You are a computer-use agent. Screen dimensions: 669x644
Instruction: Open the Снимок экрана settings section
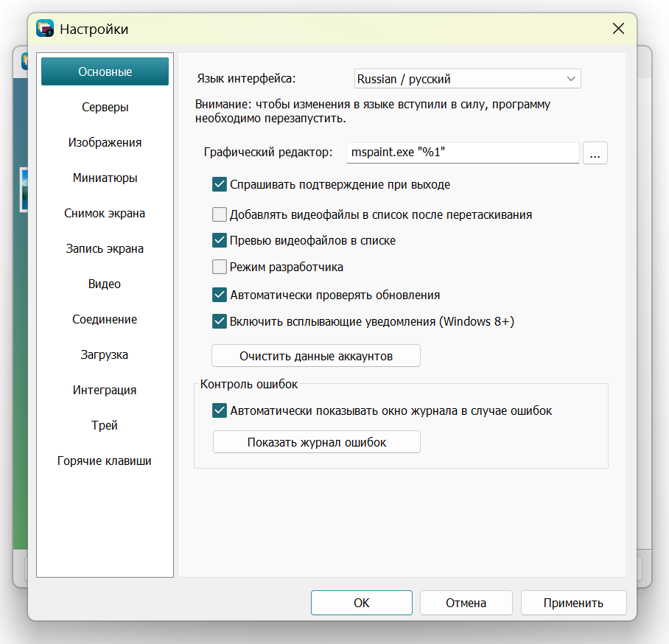pos(105,213)
